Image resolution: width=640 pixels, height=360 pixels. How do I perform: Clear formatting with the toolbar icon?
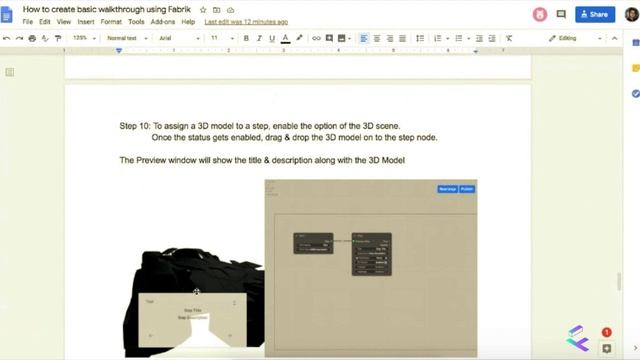coord(509,38)
